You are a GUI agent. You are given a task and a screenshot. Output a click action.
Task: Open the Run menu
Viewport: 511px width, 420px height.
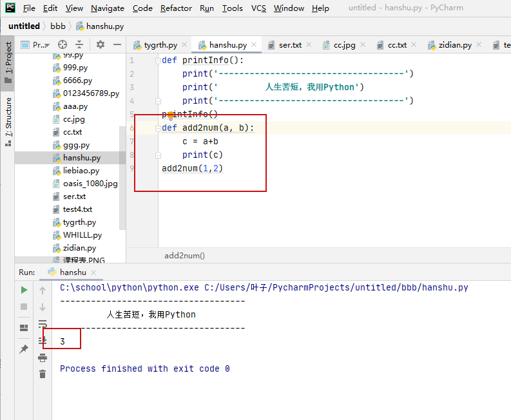coord(207,8)
